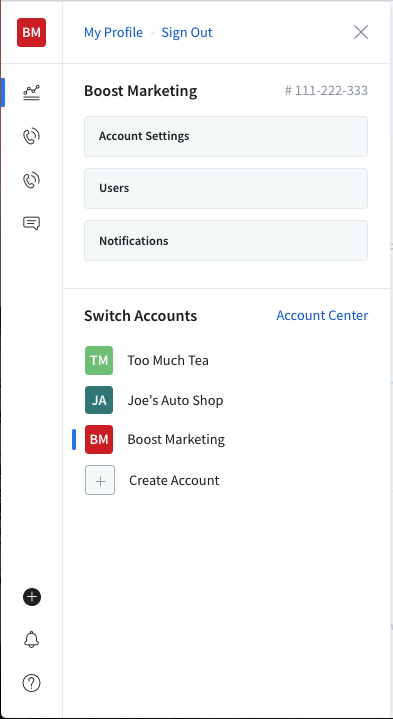The image size is (393, 719).
Task: Click the Switch Accounts heading
Action: point(141,315)
